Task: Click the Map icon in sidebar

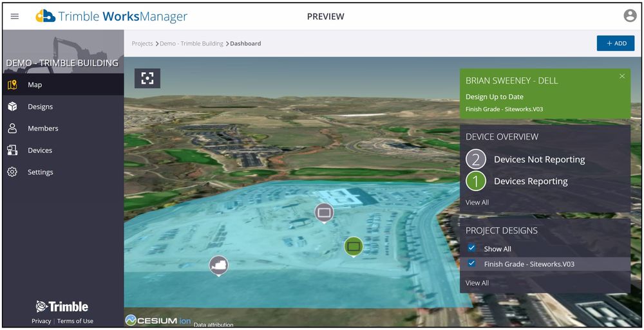Action: point(12,84)
